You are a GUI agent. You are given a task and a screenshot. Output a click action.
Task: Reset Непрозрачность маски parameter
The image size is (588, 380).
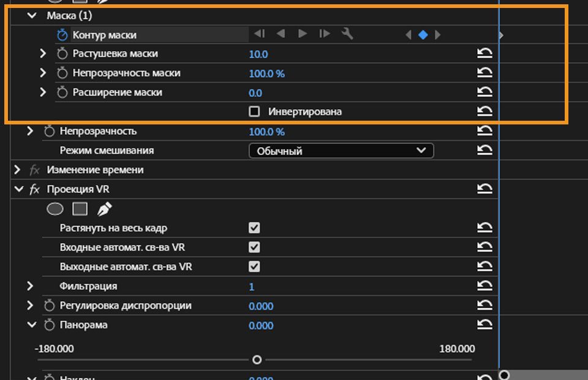tap(484, 72)
